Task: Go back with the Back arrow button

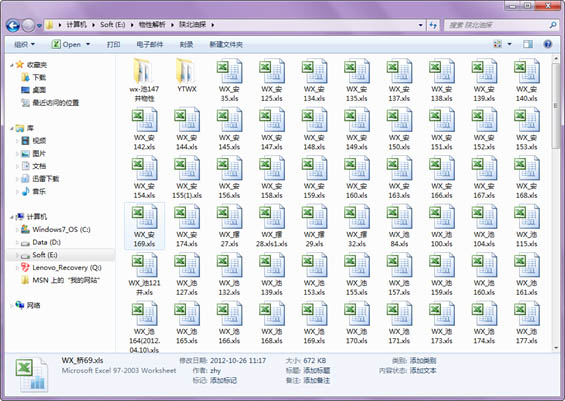Action: pyautogui.click(x=13, y=25)
